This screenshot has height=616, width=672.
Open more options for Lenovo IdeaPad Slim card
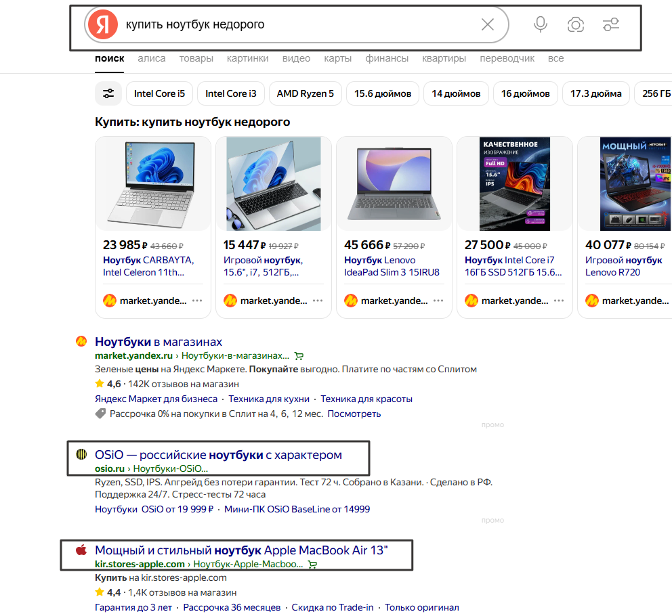click(x=438, y=301)
